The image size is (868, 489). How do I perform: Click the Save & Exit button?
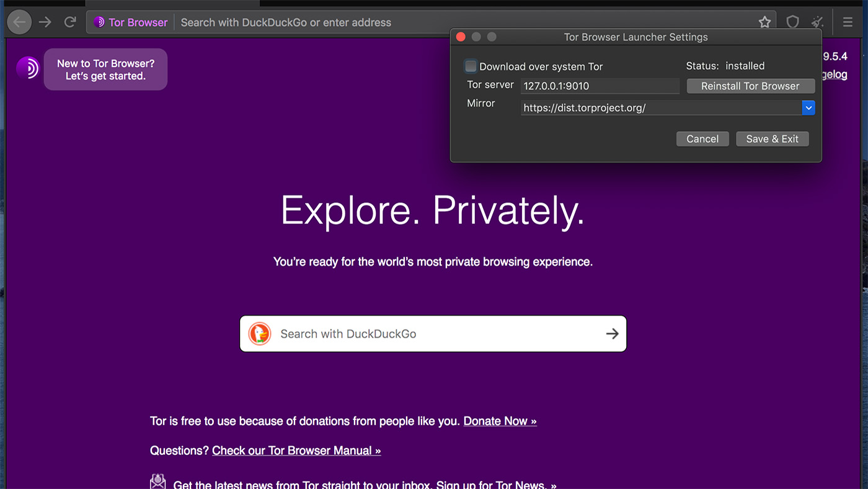772,139
